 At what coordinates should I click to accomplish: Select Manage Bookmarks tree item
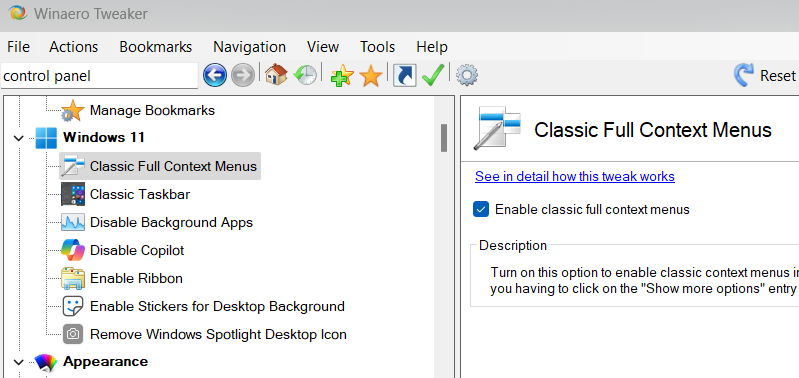coord(152,111)
